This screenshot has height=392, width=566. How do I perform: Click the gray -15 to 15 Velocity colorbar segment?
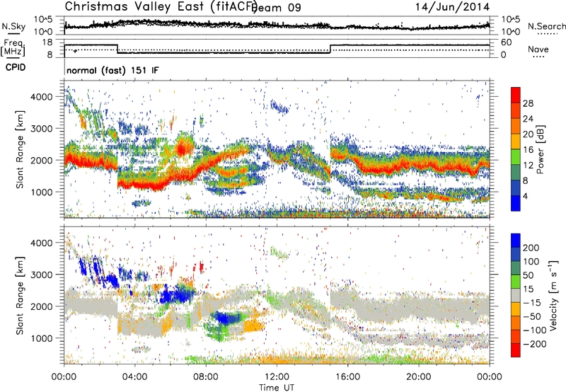(516, 296)
